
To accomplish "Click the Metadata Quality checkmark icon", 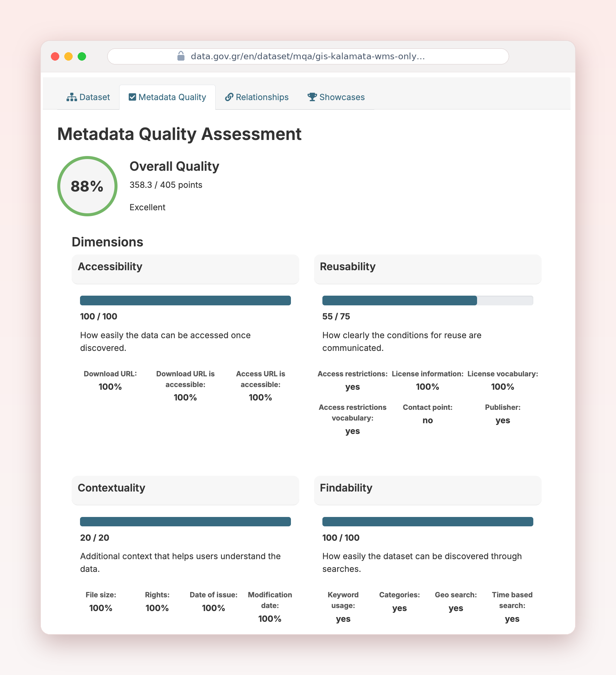I will [x=132, y=97].
